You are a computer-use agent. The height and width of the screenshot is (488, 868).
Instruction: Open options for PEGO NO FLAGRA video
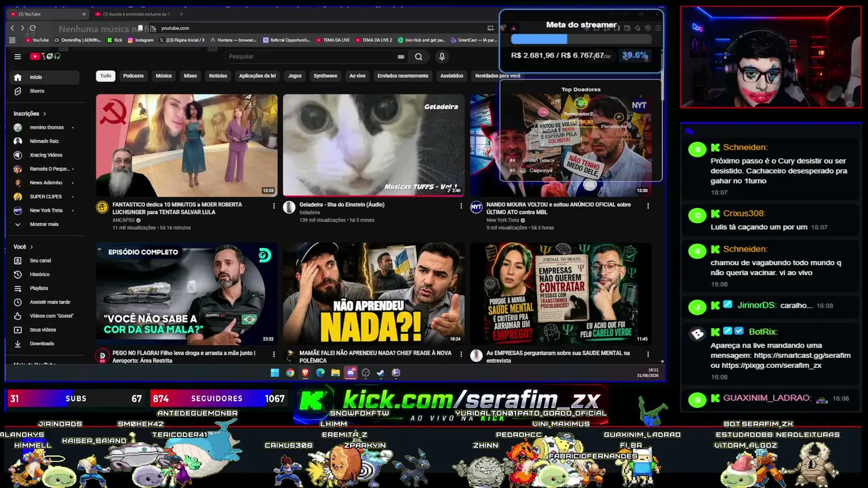tap(274, 354)
